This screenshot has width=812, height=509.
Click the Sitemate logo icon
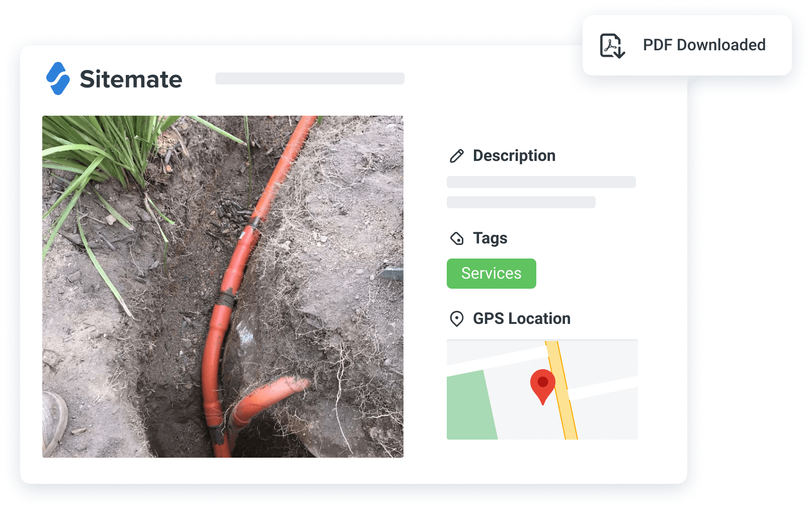pyautogui.click(x=58, y=78)
